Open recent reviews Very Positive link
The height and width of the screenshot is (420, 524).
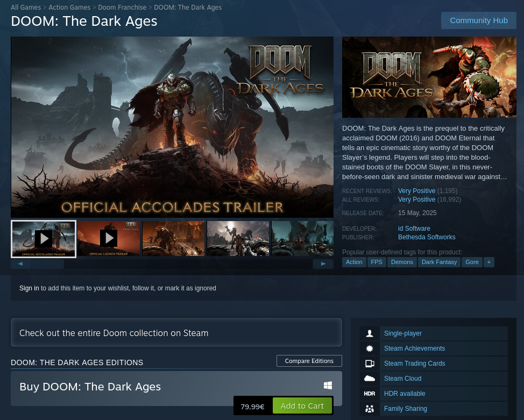coord(416,191)
